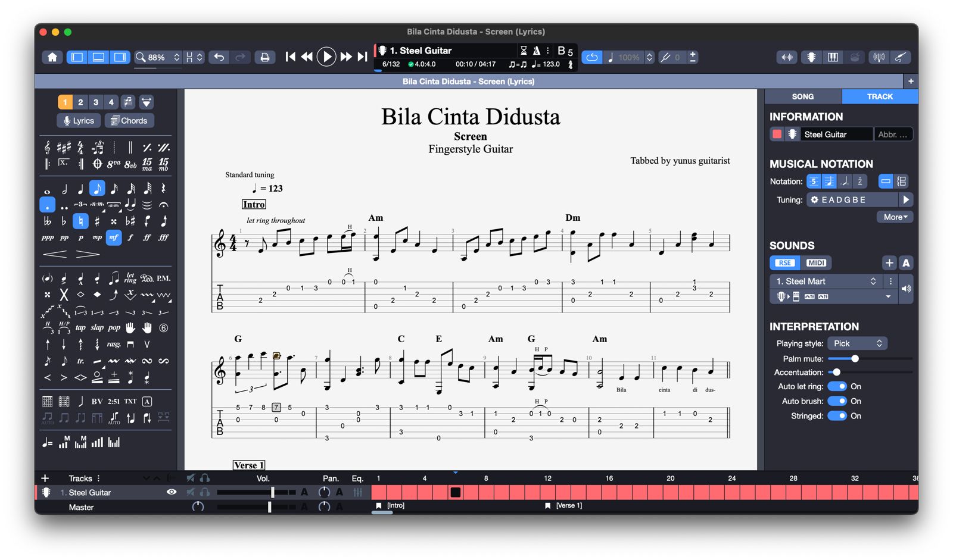Switch to the SONG tab
Viewport: 953px width, 560px height.
tap(802, 96)
